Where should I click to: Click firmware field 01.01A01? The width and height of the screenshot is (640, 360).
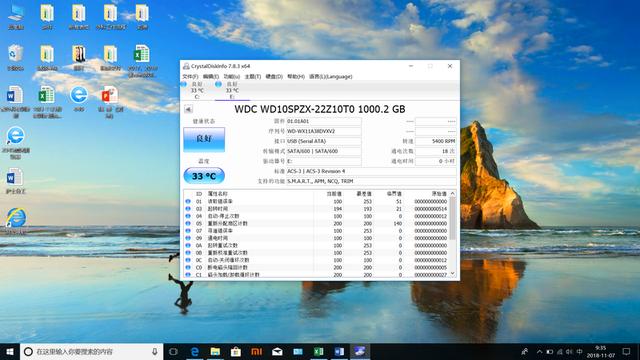click(324, 121)
